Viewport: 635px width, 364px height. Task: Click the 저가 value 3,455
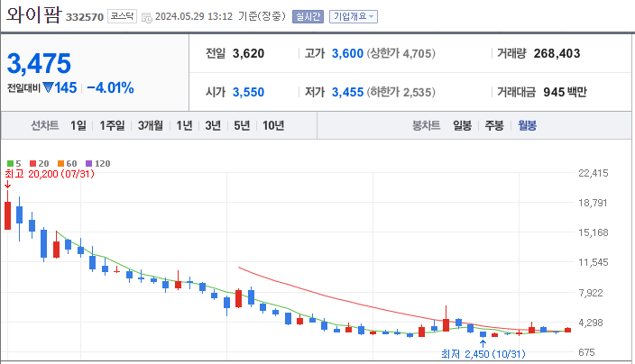pos(347,92)
